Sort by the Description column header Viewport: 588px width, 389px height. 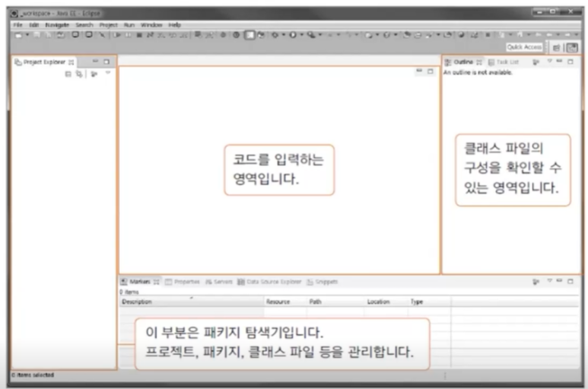pyautogui.click(x=192, y=301)
